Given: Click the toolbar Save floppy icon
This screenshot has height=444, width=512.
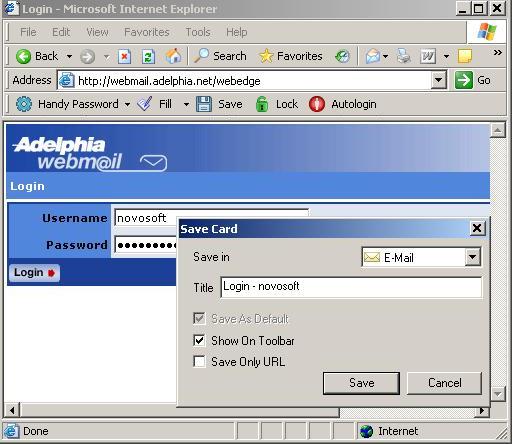Looking at the screenshot, I should point(204,104).
